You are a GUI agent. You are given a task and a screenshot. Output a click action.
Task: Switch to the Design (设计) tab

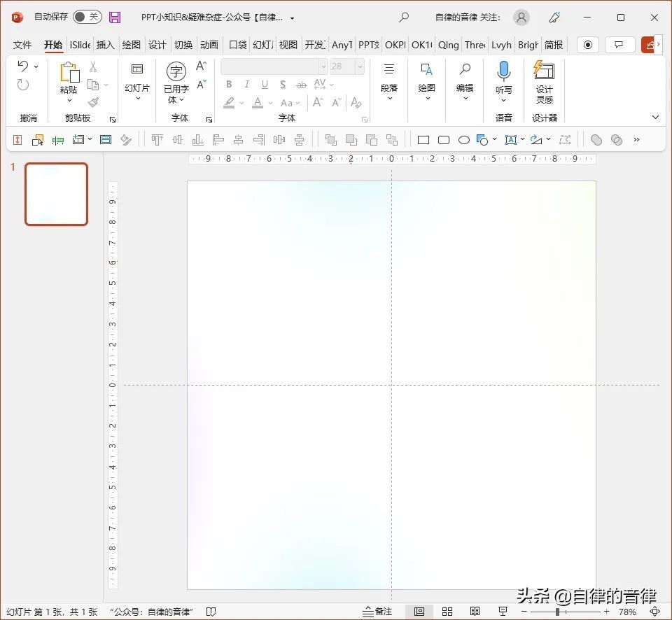point(157,45)
